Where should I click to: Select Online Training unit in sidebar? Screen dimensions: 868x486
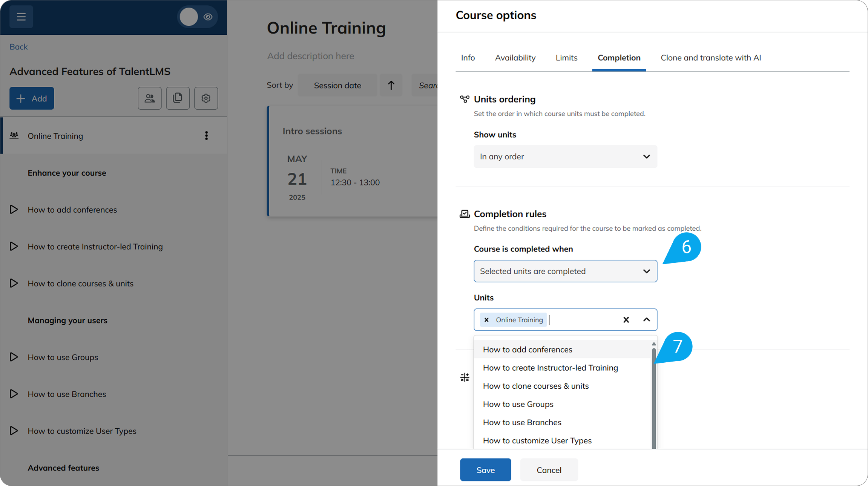point(113,136)
